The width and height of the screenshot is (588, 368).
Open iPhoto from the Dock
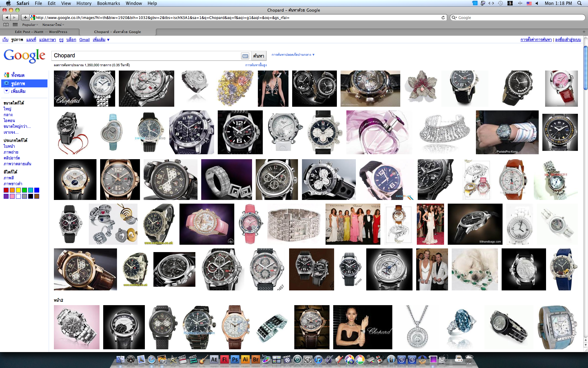(162, 359)
